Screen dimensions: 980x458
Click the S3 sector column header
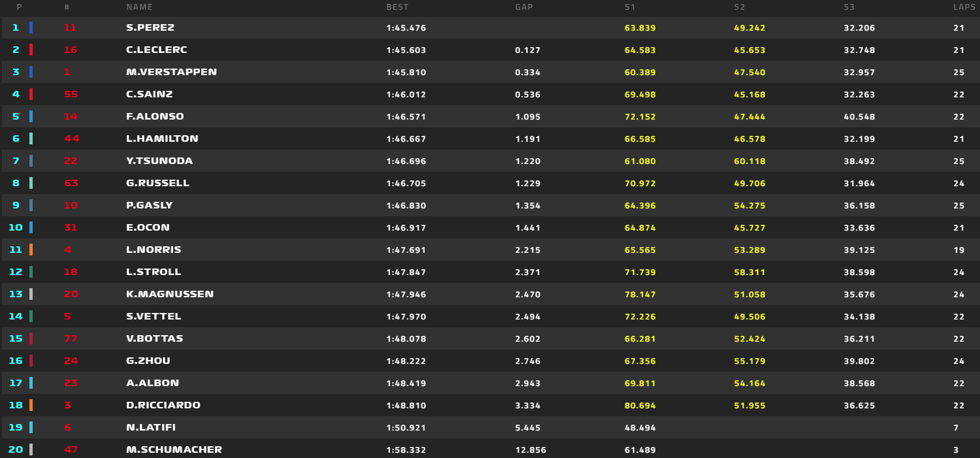[849, 7]
